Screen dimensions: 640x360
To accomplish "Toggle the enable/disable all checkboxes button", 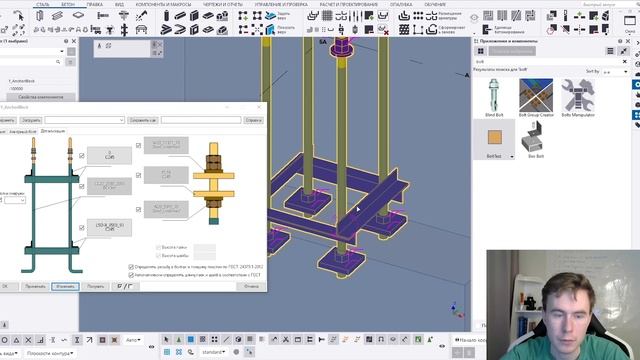I will 125,286.
